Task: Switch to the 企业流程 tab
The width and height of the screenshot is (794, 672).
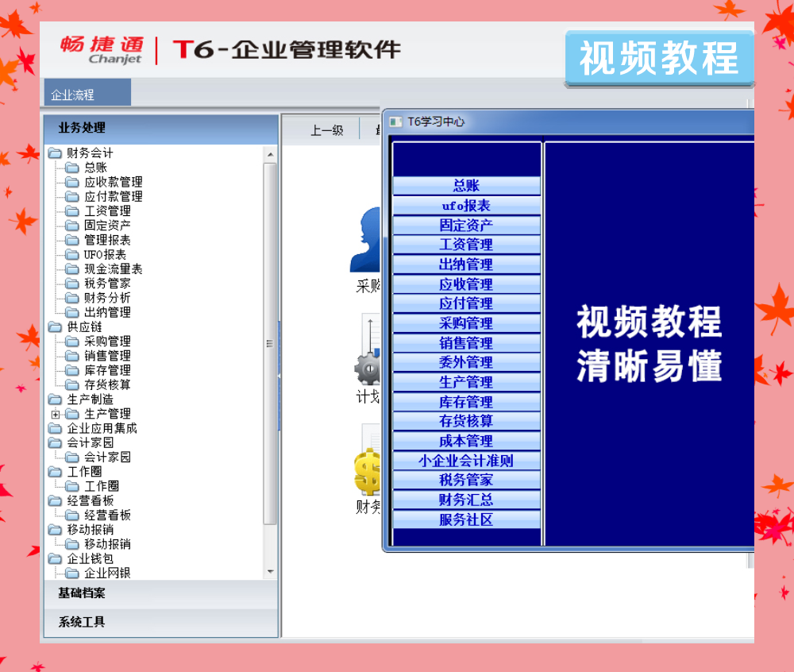Action: click(x=87, y=94)
